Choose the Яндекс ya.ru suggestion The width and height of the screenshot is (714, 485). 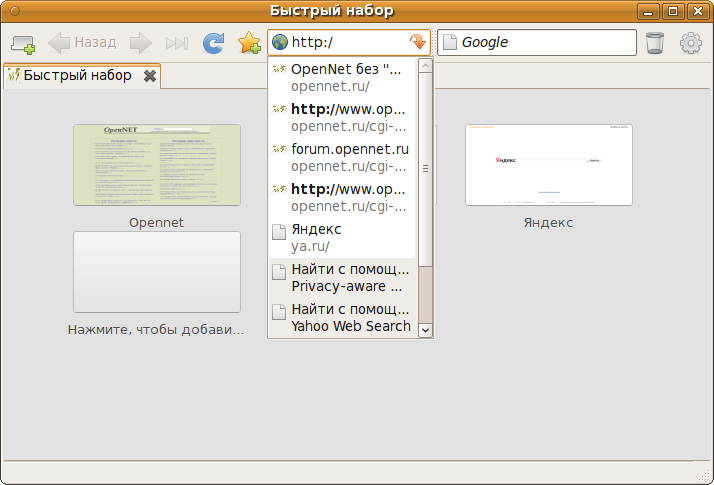point(342,238)
